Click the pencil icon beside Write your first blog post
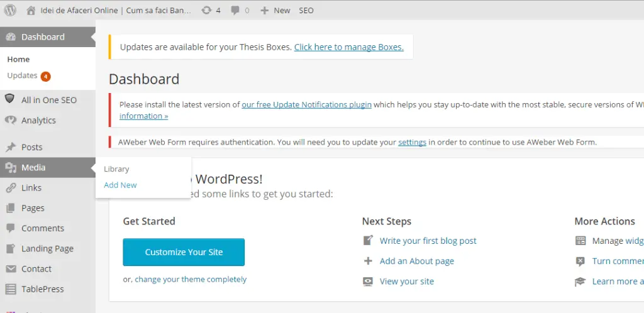Viewport: 644px width, 313px height. click(368, 240)
